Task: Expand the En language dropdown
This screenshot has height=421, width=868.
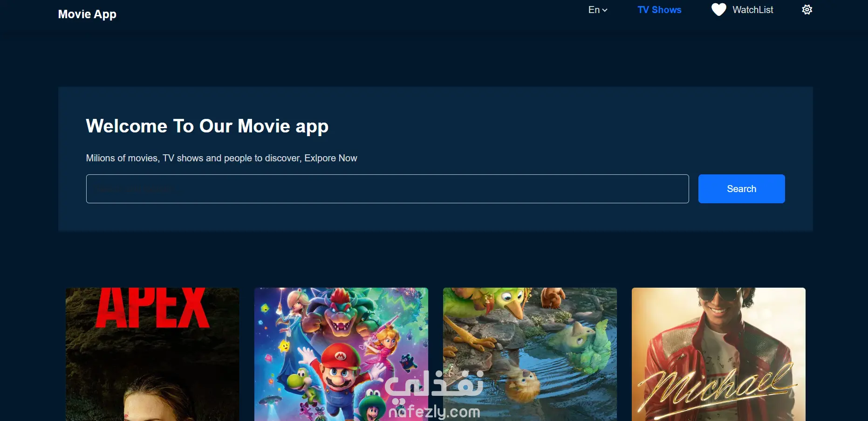Action: click(598, 10)
